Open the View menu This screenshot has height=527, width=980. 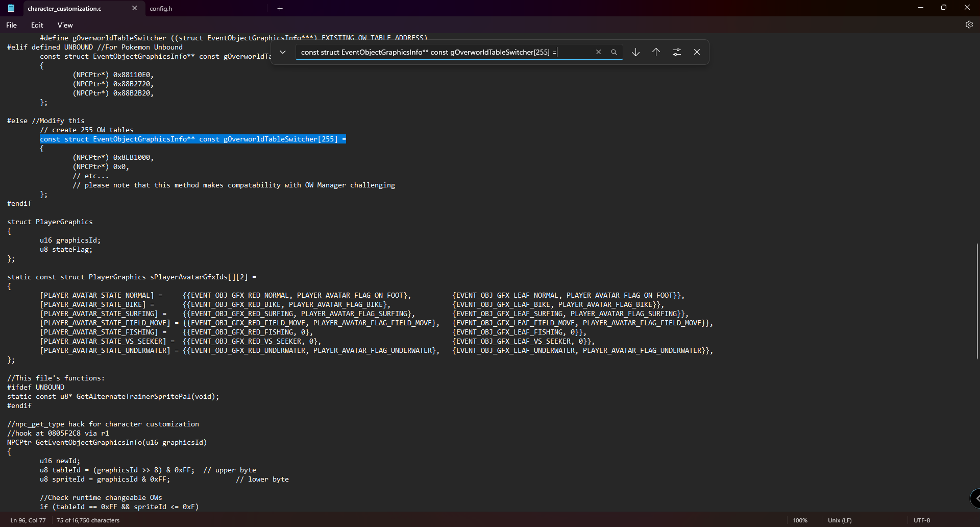65,25
